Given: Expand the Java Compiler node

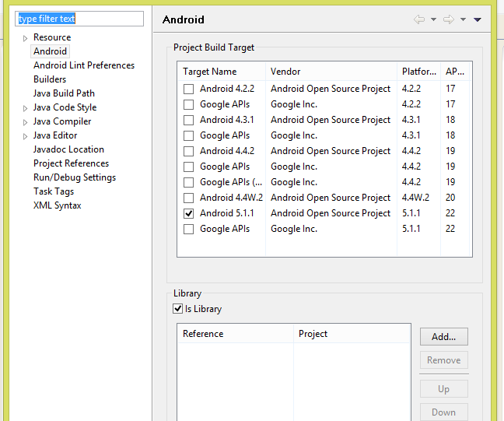Looking at the screenshot, I should (x=25, y=122).
